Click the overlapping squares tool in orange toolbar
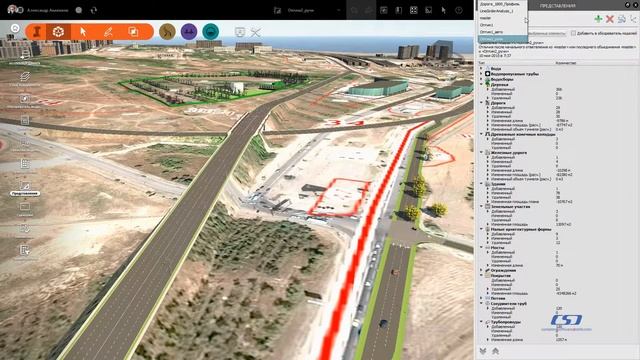The height and width of the screenshot is (360, 640). (x=133, y=32)
